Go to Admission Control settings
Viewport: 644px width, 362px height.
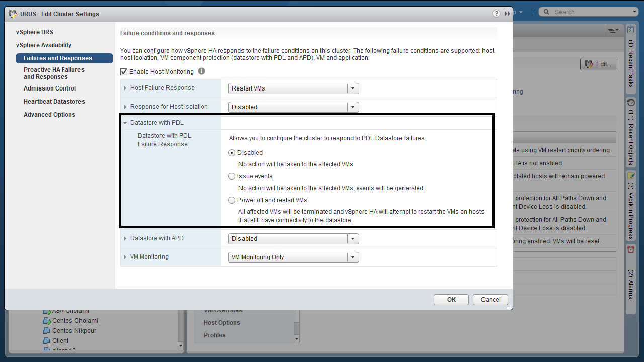tap(50, 88)
